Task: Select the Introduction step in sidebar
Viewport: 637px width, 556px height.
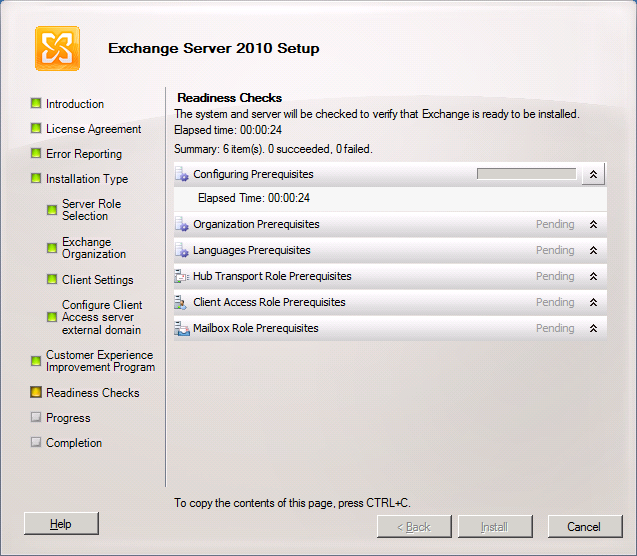Action: coord(74,104)
